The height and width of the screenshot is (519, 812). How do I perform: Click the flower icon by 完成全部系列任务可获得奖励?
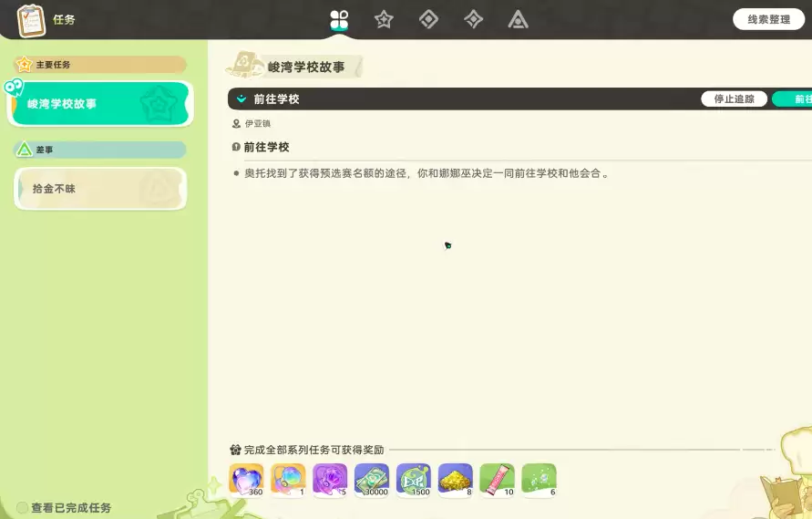[236, 450]
